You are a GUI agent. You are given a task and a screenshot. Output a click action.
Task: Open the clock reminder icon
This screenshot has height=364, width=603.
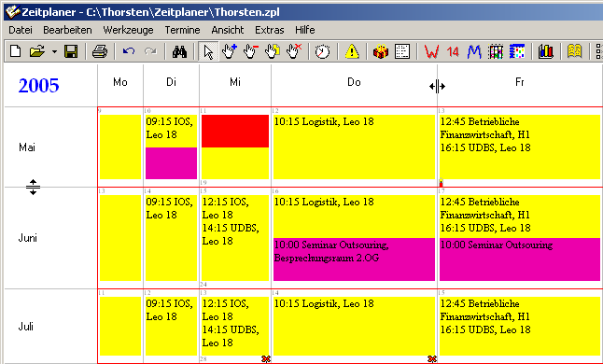[x=322, y=51]
